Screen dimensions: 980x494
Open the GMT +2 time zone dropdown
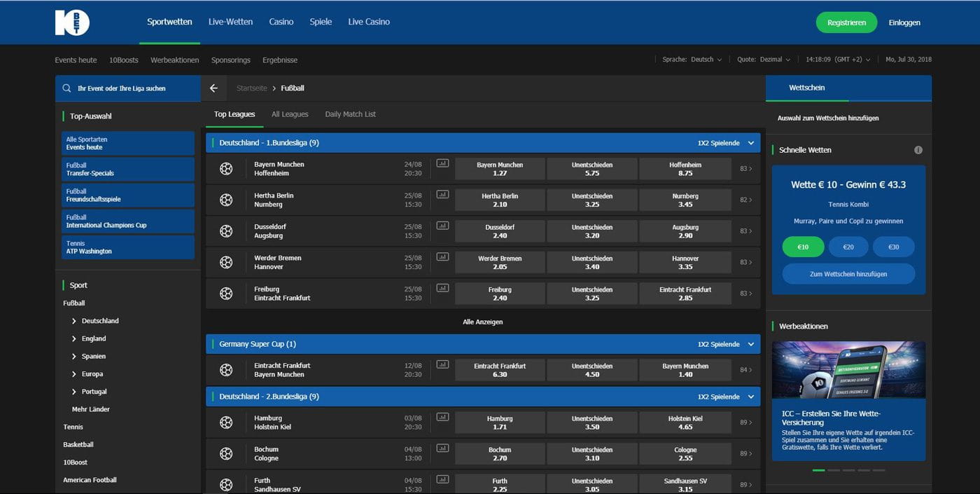[x=838, y=60]
